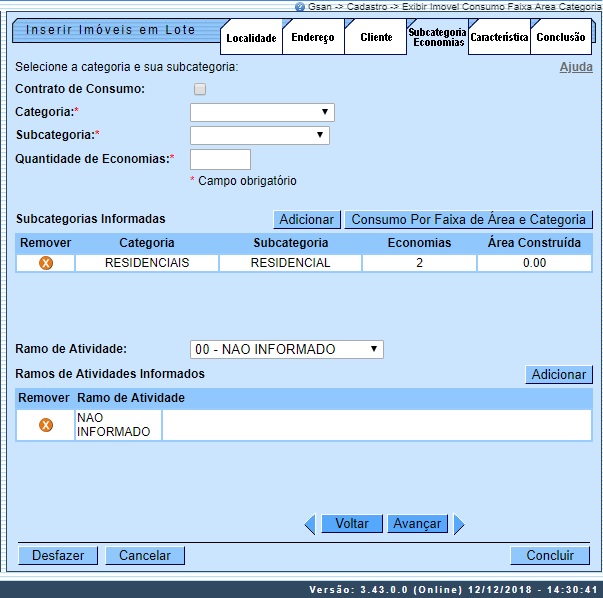Viewport: 603px width, 598px height.
Task: Click the Gsan breadcrumb text
Action: click(320, 7)
